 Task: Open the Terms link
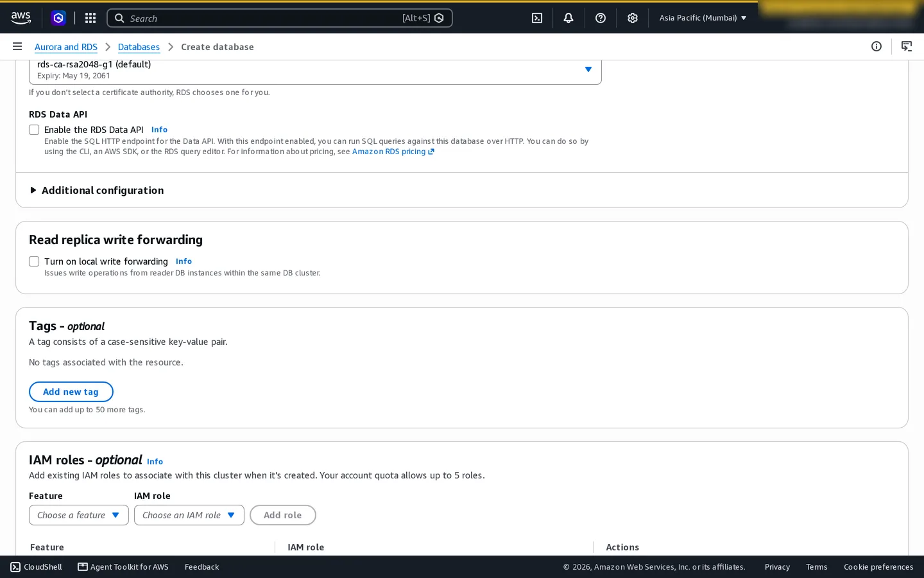click(817, 567)
